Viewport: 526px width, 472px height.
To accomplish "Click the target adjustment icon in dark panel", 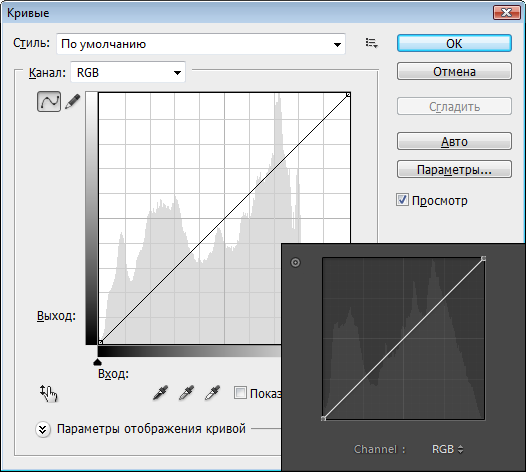I will (295, 262).
